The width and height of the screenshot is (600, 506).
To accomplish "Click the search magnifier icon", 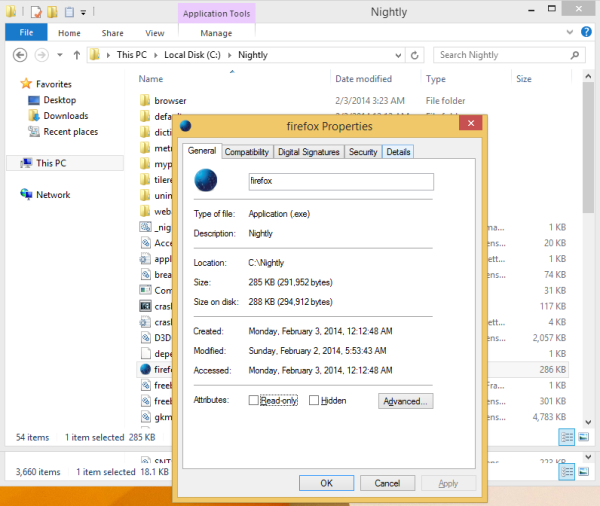I will tap(574, 55).
